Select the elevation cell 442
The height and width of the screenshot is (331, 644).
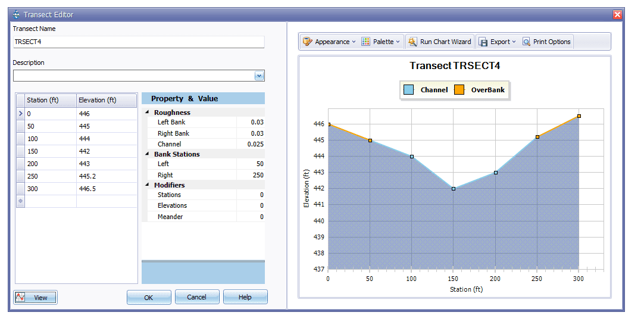pos(107,151)
